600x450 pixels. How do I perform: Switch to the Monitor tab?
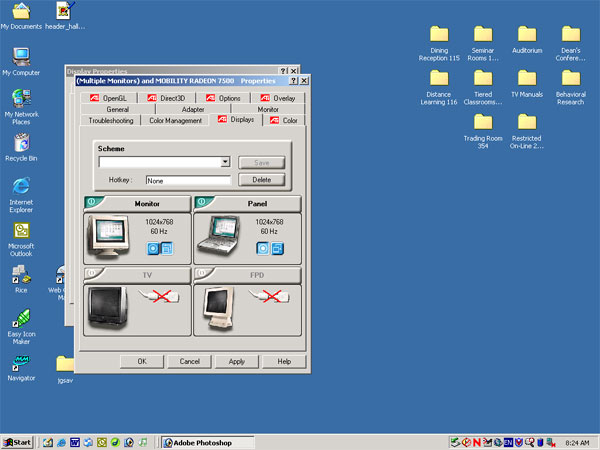[268, 109]
